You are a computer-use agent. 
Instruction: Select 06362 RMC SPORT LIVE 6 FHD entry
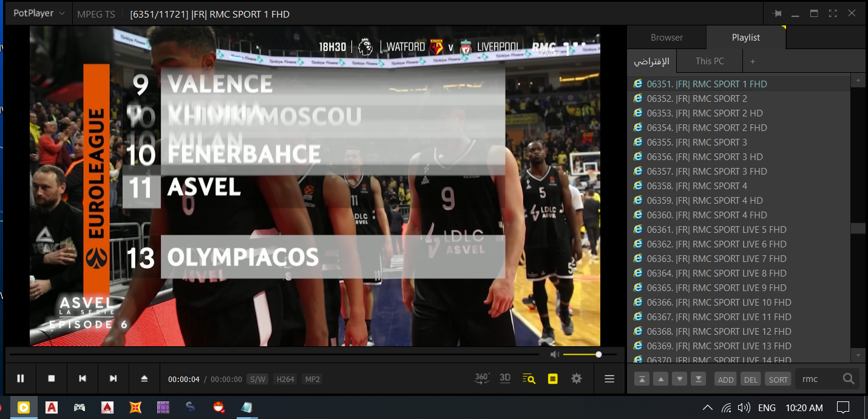[x=739, y=244]
